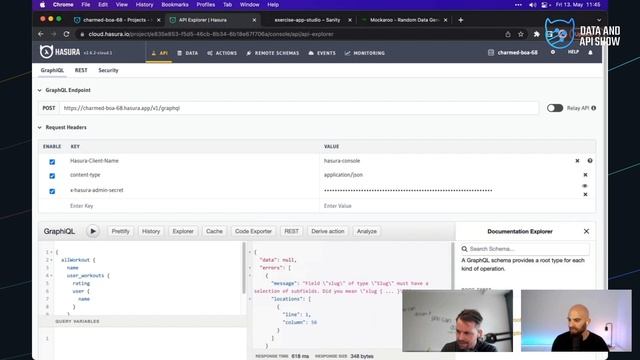Open Chrome tab list dropdown arrow
The width and height of the screenshot is (640, 360).
click(599, 20)
